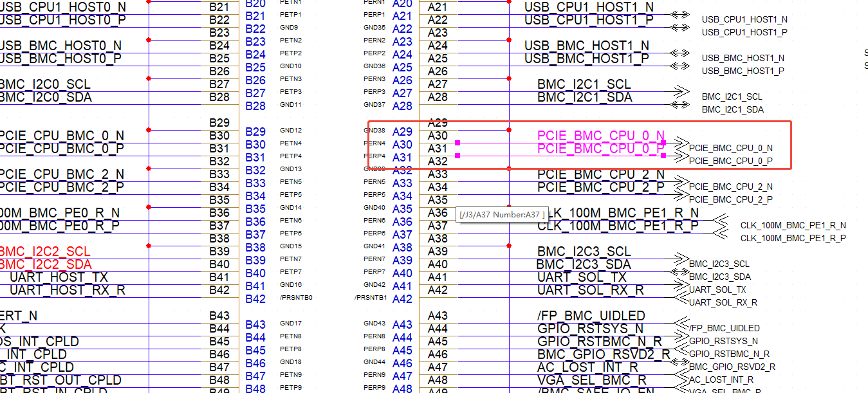
Task: Select the blue A43 pin number
Action: [402, 325]
